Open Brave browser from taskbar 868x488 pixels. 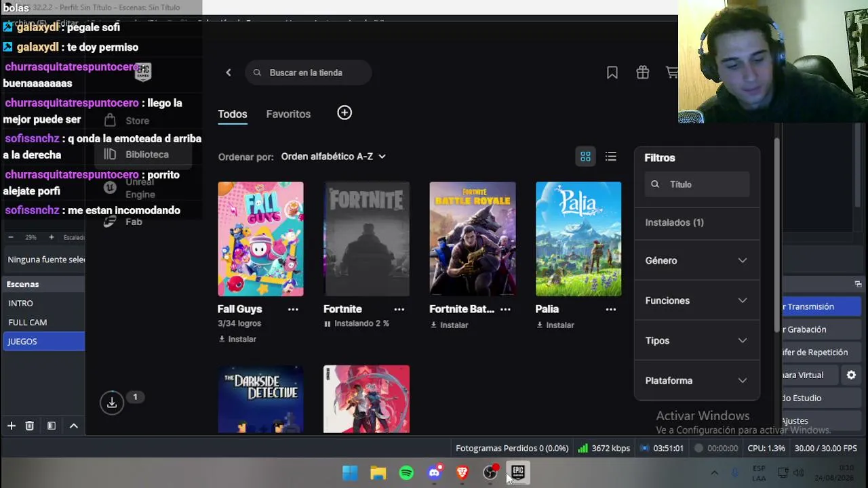click(462, 472)
